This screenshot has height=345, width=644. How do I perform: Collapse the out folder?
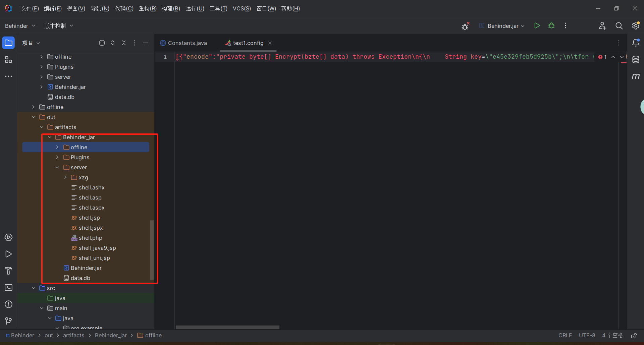pos(34,117)
